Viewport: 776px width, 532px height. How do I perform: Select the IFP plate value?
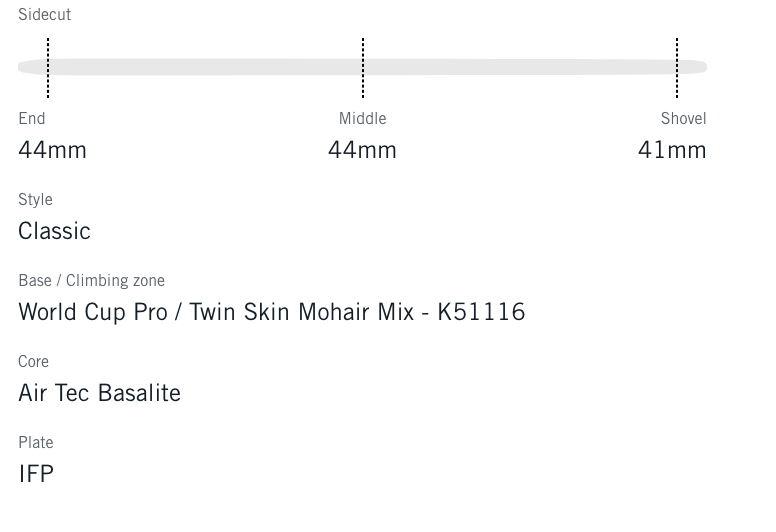tap(36, 474)
